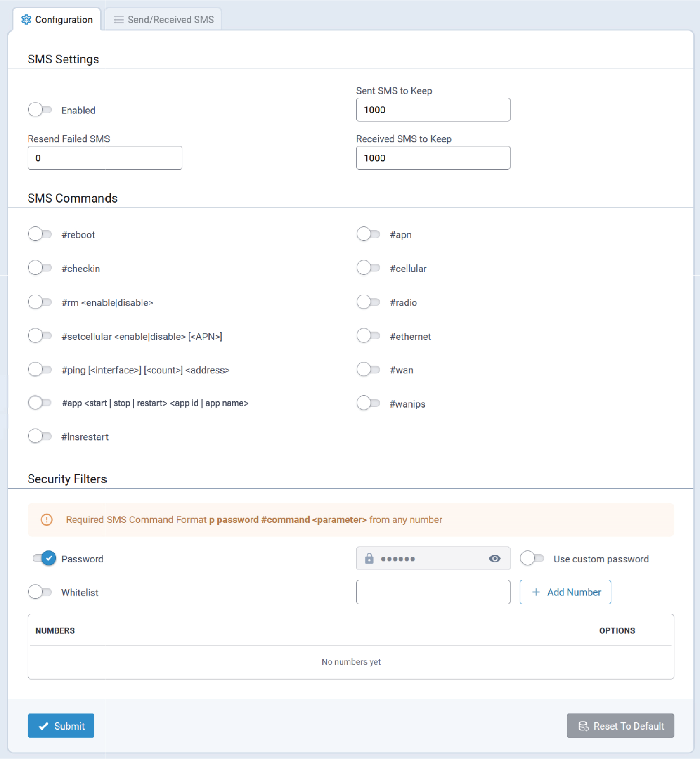700x759 pixels.
Task: Click the Send/Received SMS list icon
Action: pyautogui.click(x=119, y=20)
